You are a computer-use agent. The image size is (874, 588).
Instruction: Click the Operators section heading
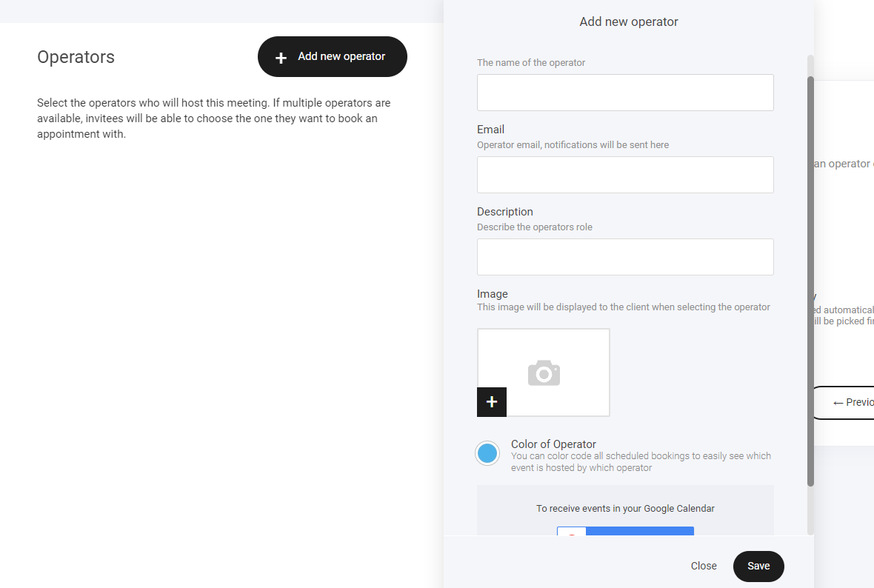(x=76, y=57)
